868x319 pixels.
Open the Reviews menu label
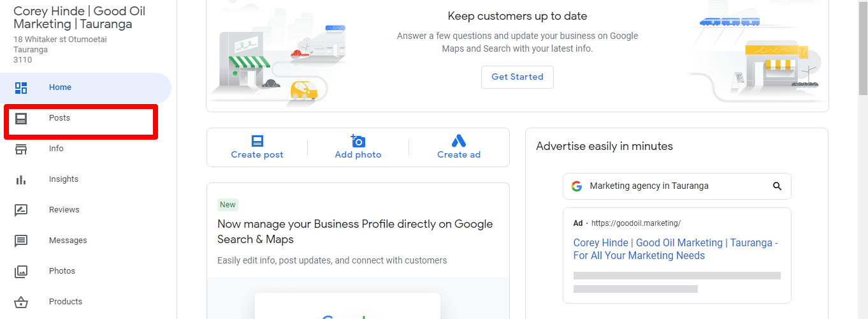point(64,210)
